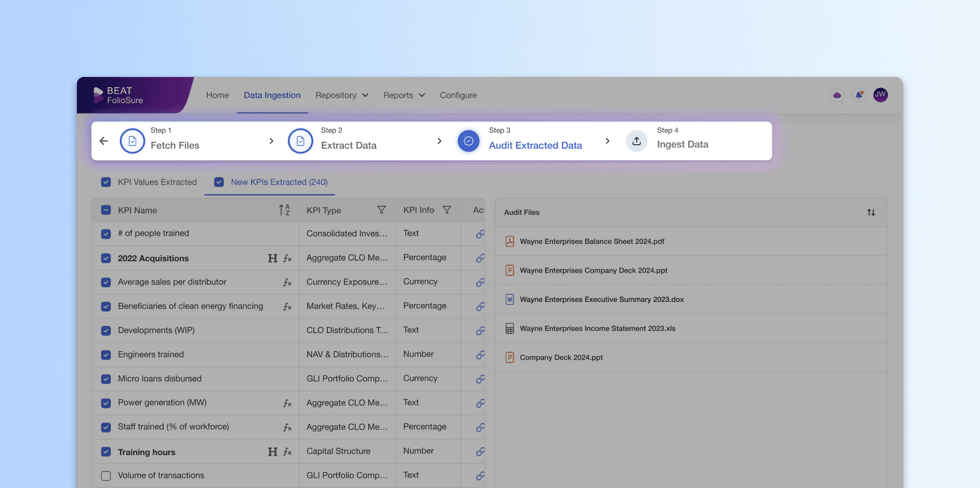Click formula icon on Average sales per distributor

tap(287, 282)
